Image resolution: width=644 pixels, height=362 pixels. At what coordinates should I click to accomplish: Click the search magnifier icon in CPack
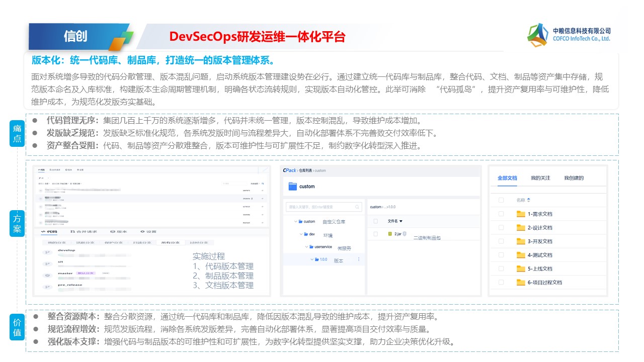pos(357,207)
